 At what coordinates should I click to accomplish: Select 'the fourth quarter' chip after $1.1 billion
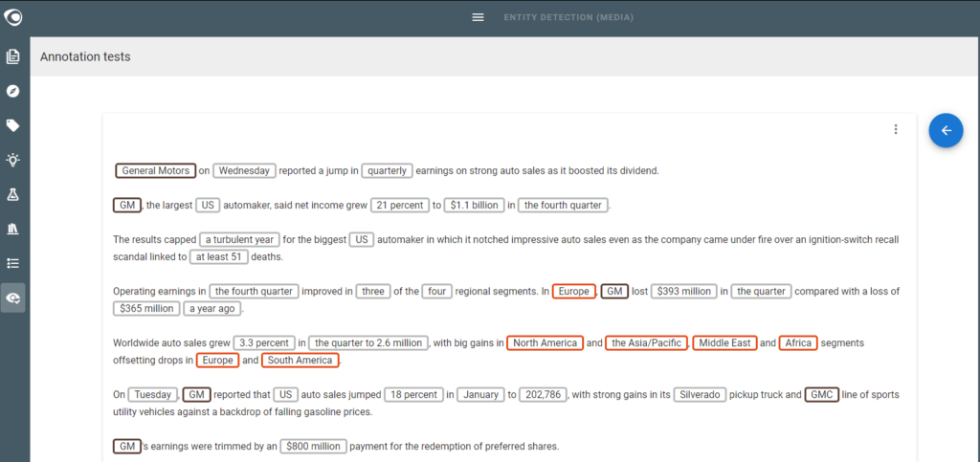click(563, 205)
